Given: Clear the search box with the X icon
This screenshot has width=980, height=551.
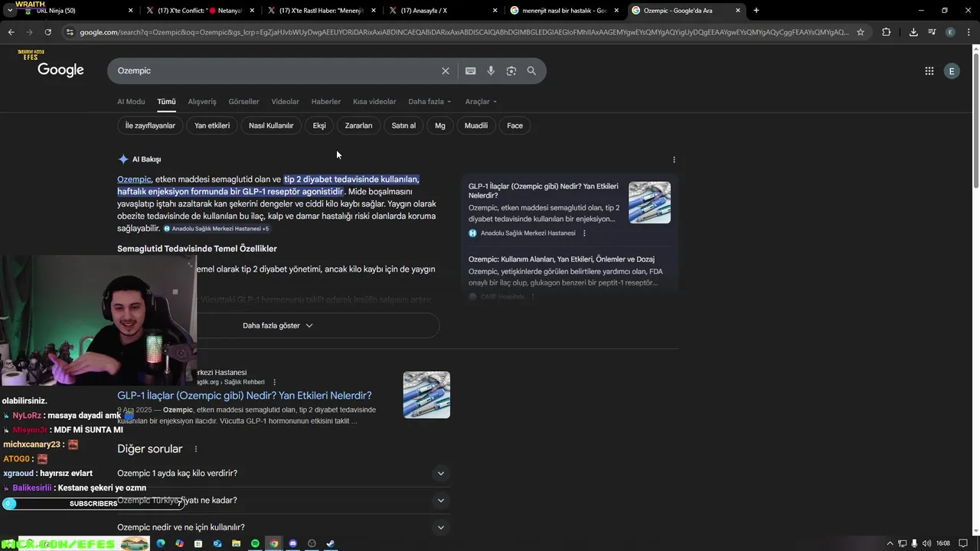Looking at the screenshot, I should [x=446, y=71].
